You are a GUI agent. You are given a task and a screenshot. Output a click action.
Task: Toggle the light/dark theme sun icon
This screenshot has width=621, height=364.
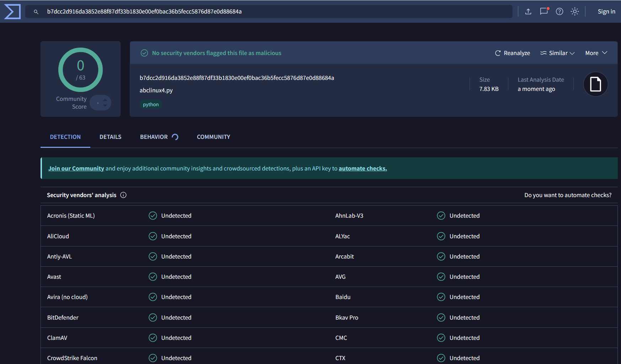(575, 11)
